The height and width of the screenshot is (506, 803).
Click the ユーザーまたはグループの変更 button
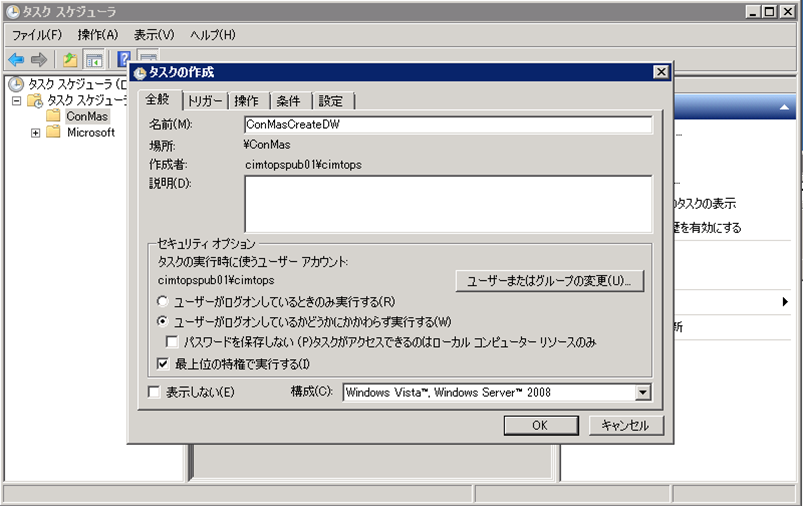click(x=549, y=281)
